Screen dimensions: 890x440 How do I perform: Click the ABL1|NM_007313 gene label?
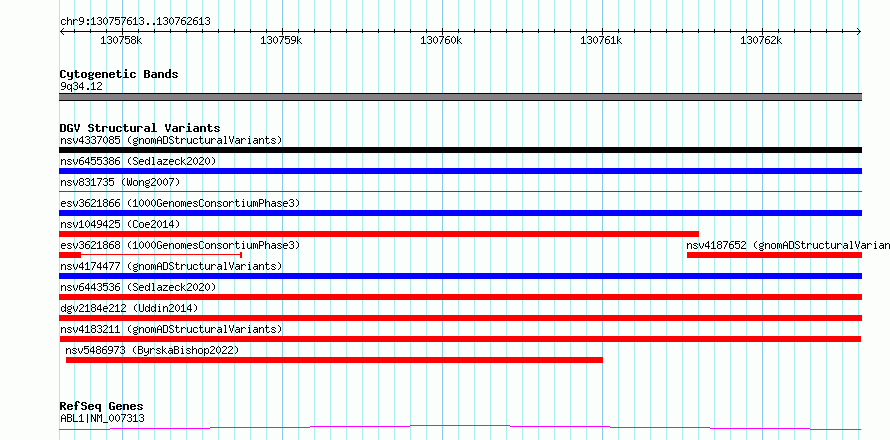tap(102, 418)
